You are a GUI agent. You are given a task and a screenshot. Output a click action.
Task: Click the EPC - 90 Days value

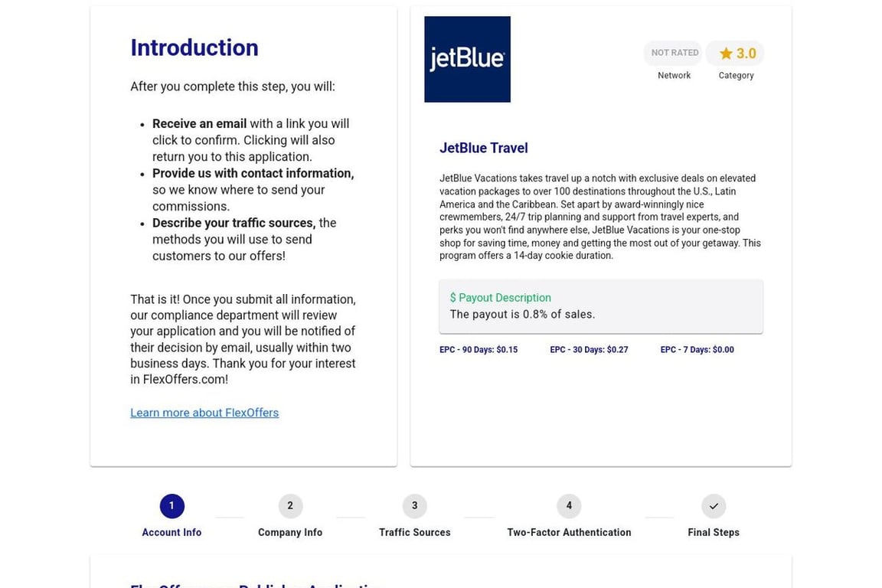(479, 350)
